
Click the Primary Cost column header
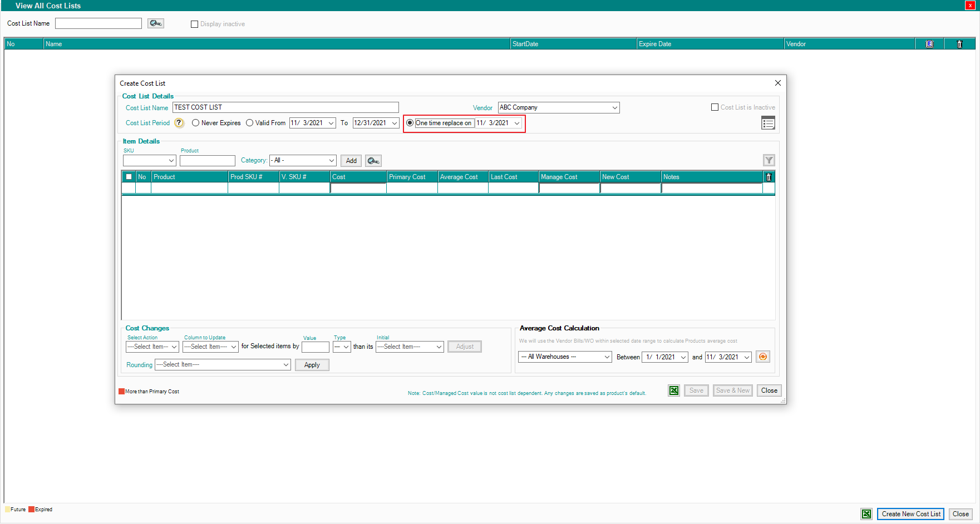pyautogui.click(x=411, y=177)
